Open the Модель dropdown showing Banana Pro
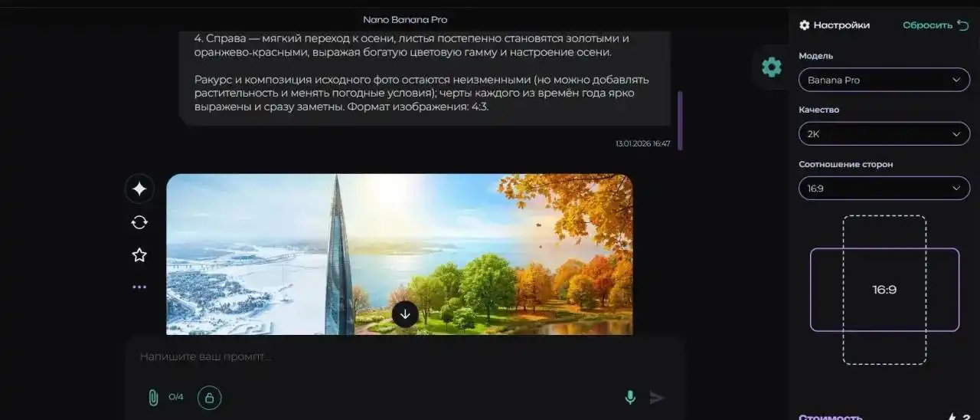The image size is (980, 420). tap(884, 80)
